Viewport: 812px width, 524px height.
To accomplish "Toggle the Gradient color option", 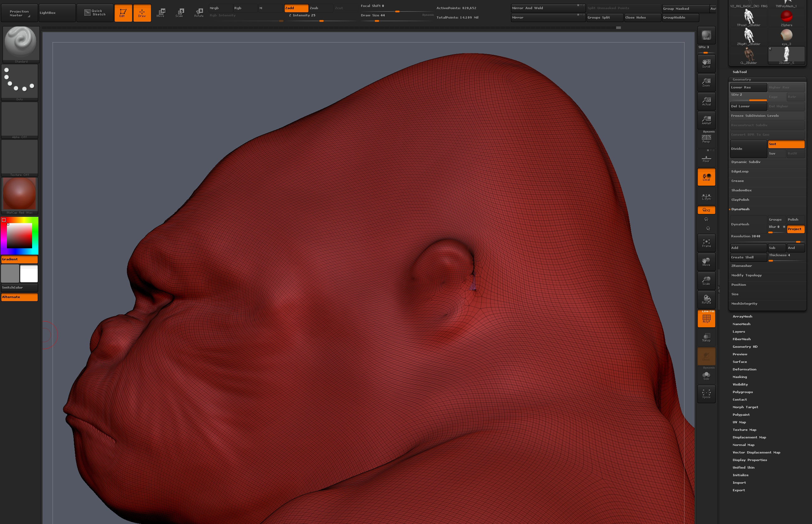I will click(x=20, y=259).
